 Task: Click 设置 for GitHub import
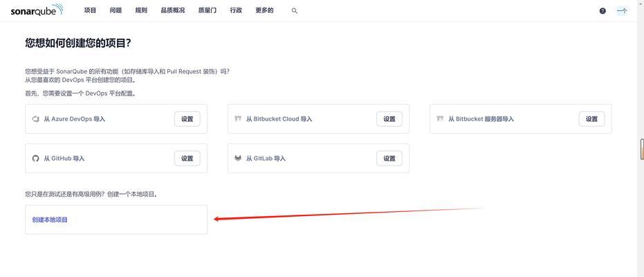click(187, 159)
